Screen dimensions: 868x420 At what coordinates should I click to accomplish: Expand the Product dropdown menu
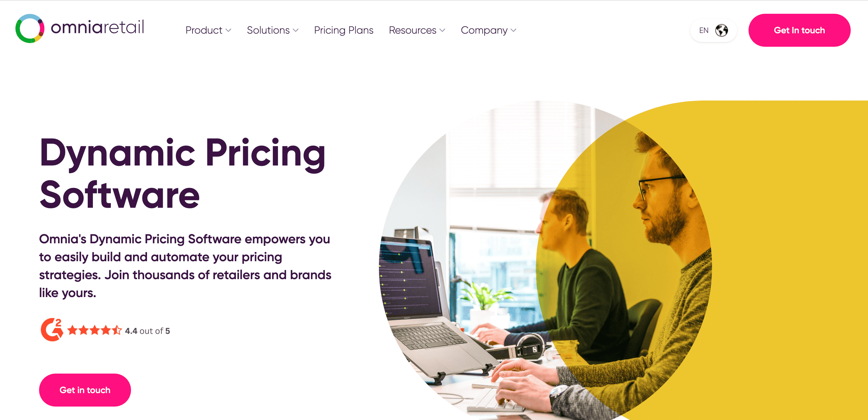pyautogui.click(x=209, y=30)
